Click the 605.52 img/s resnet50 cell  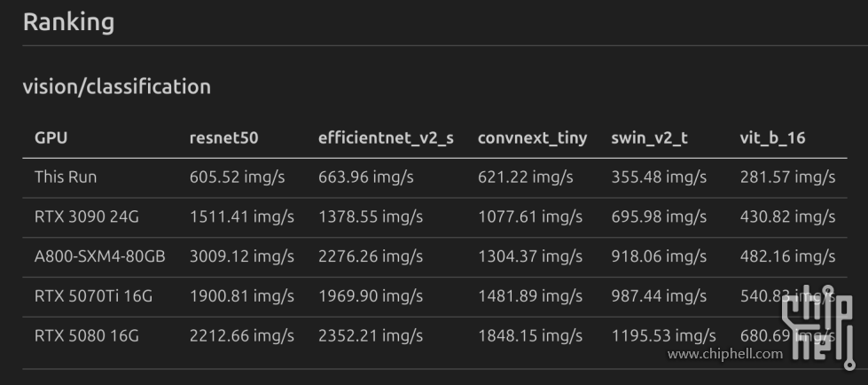pyautogui.click(x=237, y=177)
